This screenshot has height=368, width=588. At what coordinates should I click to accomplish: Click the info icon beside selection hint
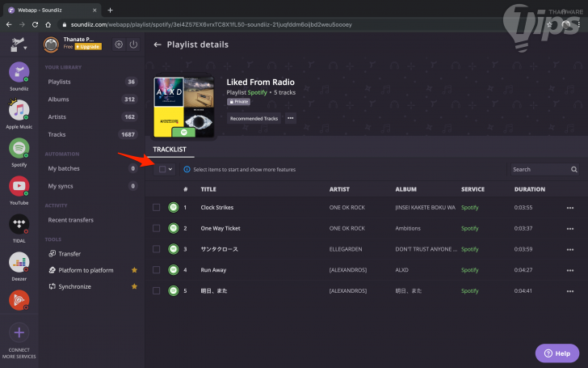coord(187,169)
